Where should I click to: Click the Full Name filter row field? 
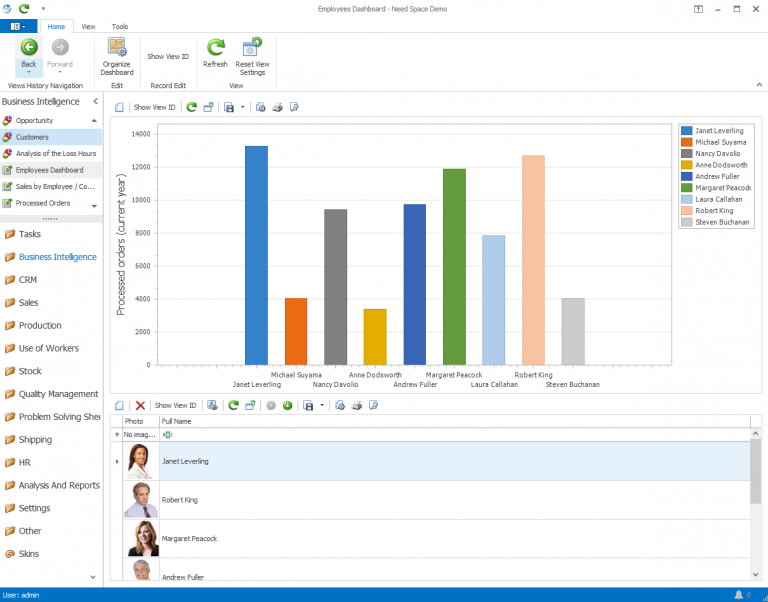coord(450,435)
